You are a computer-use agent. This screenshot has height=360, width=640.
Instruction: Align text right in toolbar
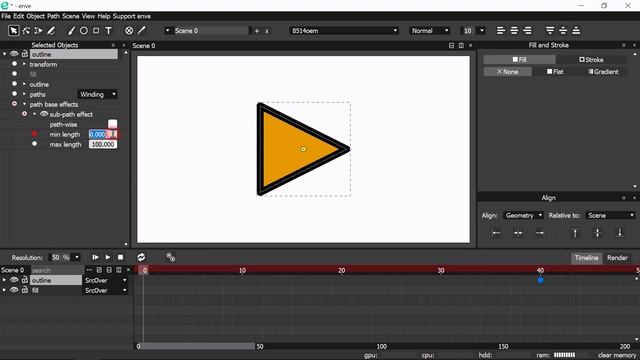click(x=527, y=31)
